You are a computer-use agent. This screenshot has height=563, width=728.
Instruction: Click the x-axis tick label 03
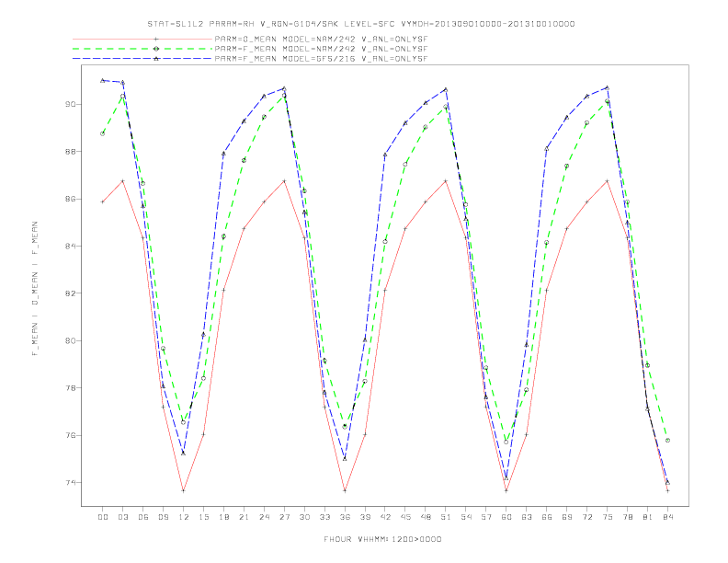pyautogui.click(x=122, y=517)
